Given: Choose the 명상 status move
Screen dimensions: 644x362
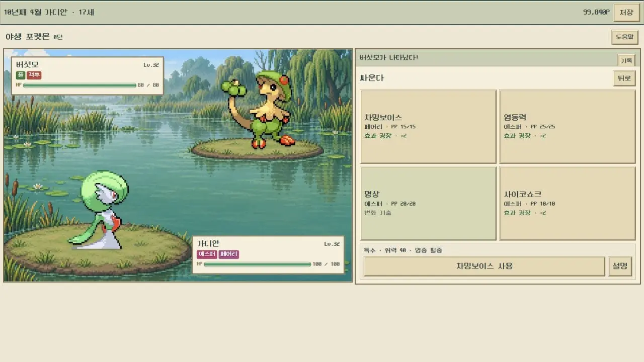Looking at the screenshot, I should click(x=428, y=204).
